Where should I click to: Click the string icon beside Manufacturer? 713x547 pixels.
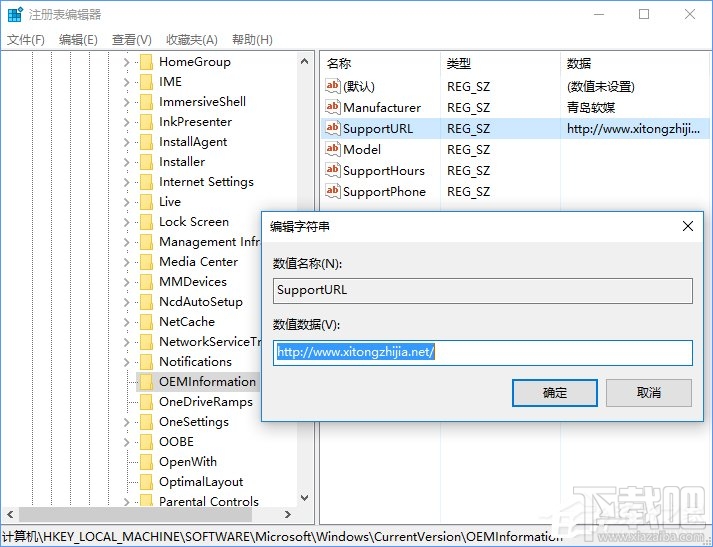333,107
